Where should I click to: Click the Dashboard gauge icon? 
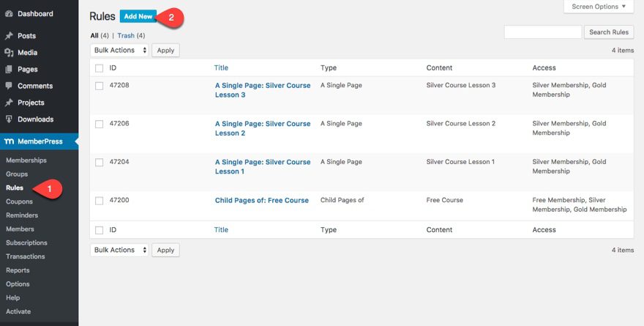point(10,14)
